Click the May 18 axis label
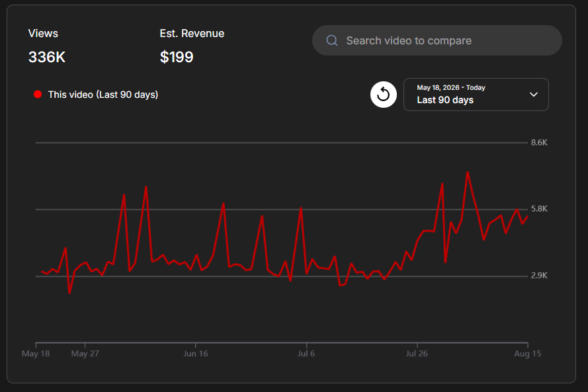The height and width of the screenshot is (392, 588). [36, 354]
